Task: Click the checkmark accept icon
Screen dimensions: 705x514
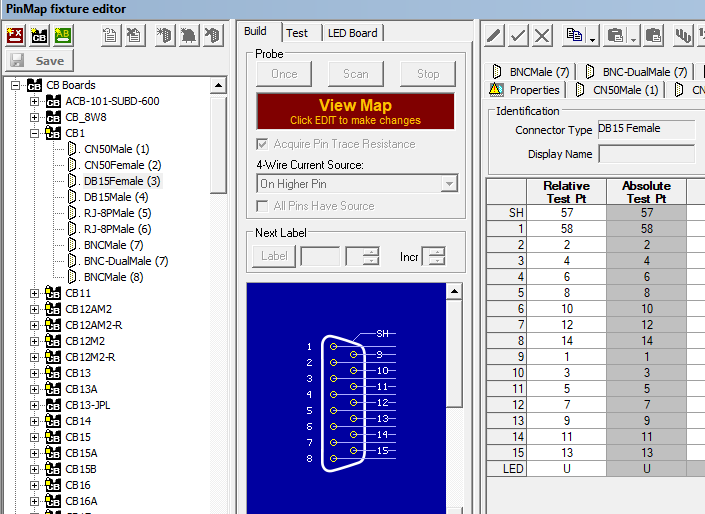Action: coord(518,36)
